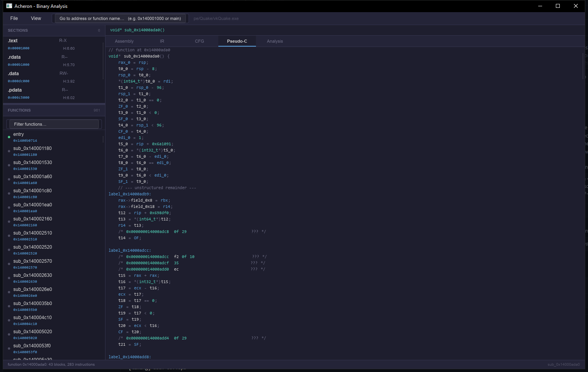Image resolution: width=588 pixels, height=372 pixels.
Task: Select the .text section
Action: point(53,44)
